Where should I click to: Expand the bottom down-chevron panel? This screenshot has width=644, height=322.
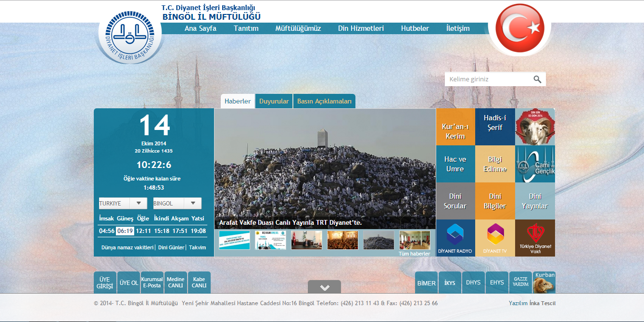point(324,287)
